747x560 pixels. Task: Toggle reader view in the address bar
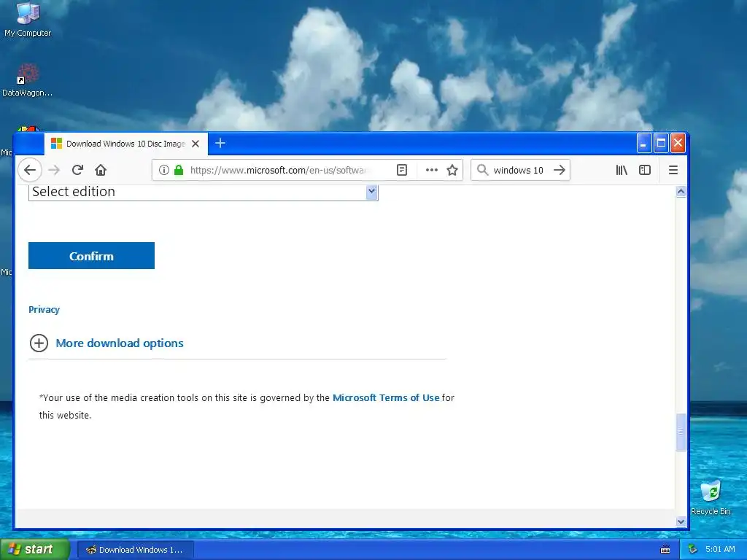[x=402, y=170]
